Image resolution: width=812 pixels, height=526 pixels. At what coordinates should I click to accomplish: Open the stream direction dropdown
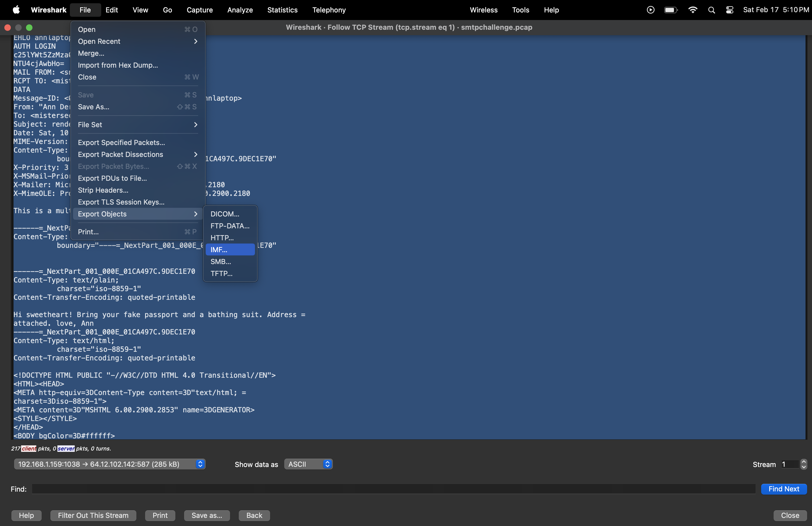109,464
